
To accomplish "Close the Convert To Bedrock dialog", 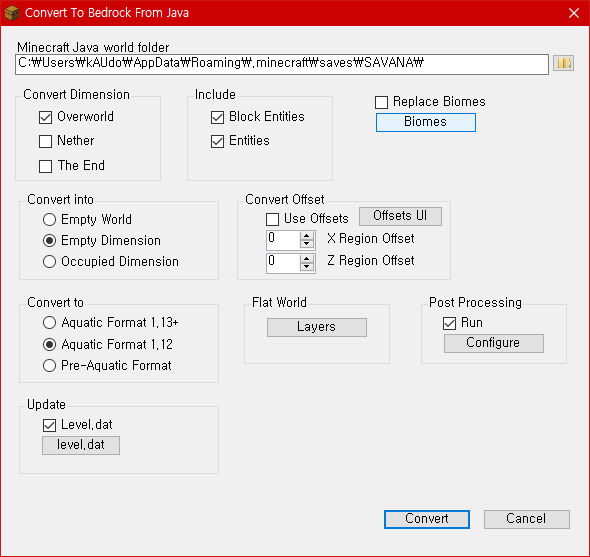I will (x=574, y=13).
